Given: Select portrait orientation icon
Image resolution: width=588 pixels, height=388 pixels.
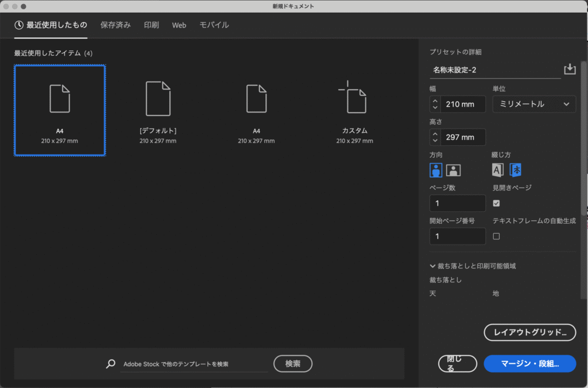Looking at the screenshot, I should [435, 170].
